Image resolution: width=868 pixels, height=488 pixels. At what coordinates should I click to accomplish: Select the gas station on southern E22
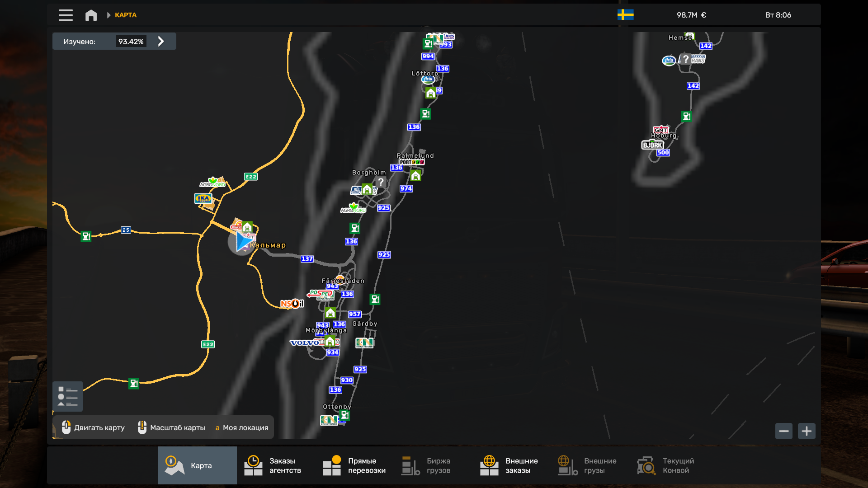coord(134,383)
